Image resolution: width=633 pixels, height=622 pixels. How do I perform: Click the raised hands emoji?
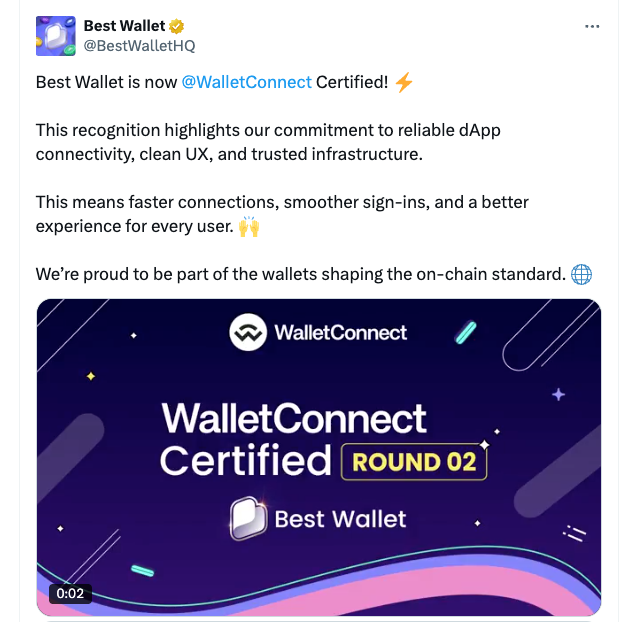(x=249, y=226)
